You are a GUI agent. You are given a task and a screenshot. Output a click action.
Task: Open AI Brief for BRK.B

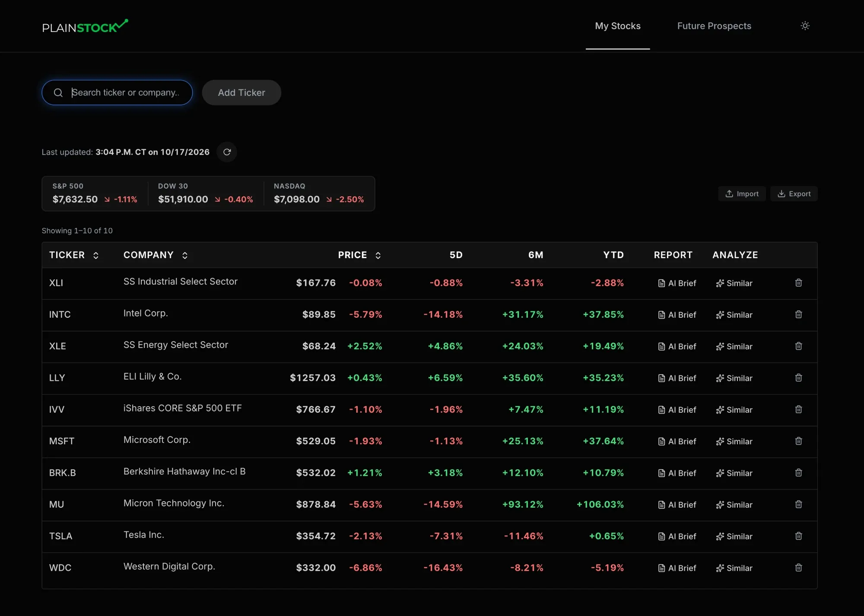point(677,473)
